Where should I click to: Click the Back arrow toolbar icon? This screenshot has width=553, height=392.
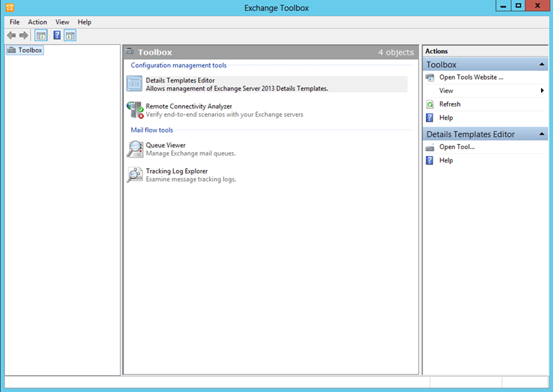point(11,35)
